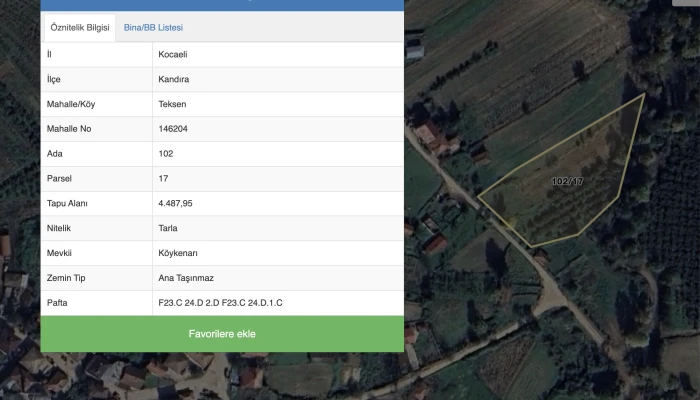Click the Ada value 102
Image resolution: width=700 pixels, height=400 pixels.
click(x=166, y=154)
